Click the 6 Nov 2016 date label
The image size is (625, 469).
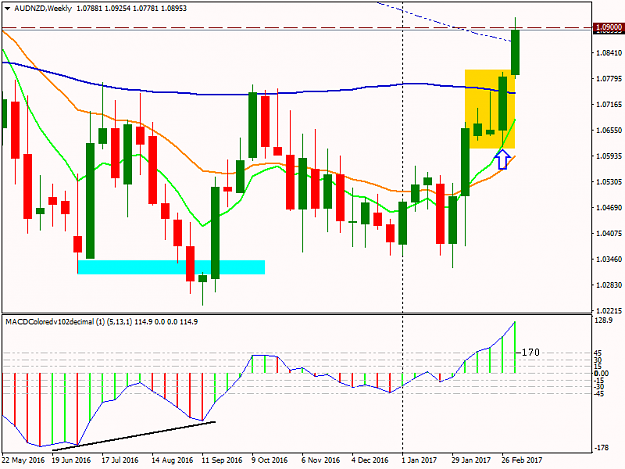[320, 460]
